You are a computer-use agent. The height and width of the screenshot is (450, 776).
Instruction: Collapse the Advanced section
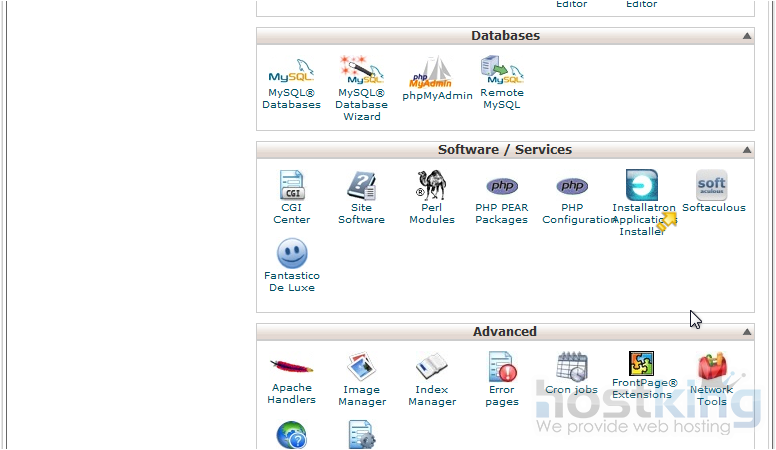(x=746, y=332)
